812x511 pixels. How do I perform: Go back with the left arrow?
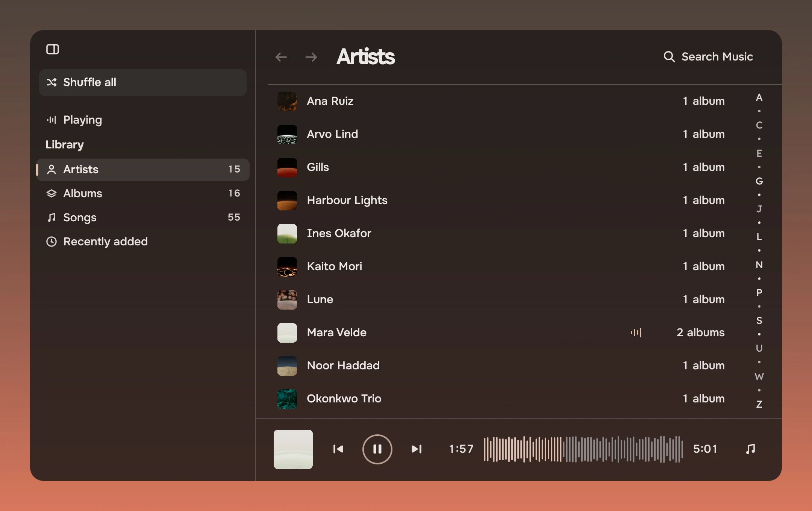281,57
